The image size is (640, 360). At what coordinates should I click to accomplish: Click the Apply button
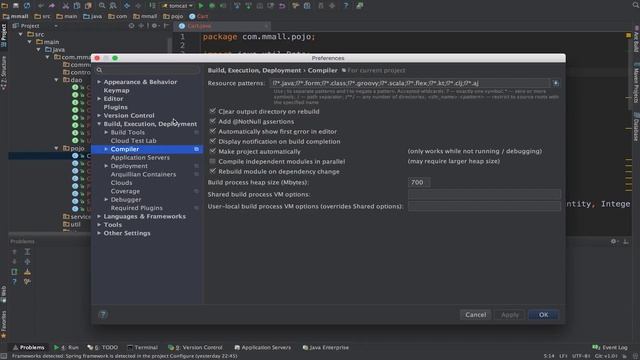click(x=509, y=315)
